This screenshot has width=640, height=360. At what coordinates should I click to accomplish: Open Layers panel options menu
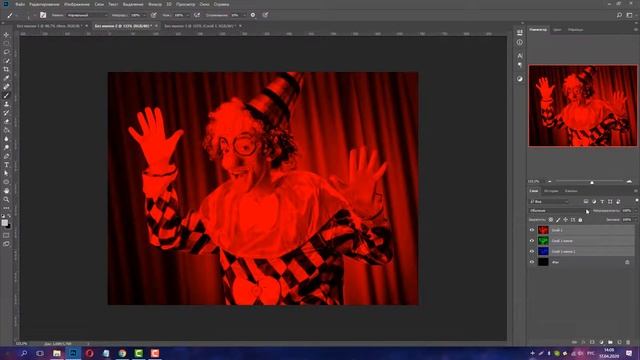(636, 191)
